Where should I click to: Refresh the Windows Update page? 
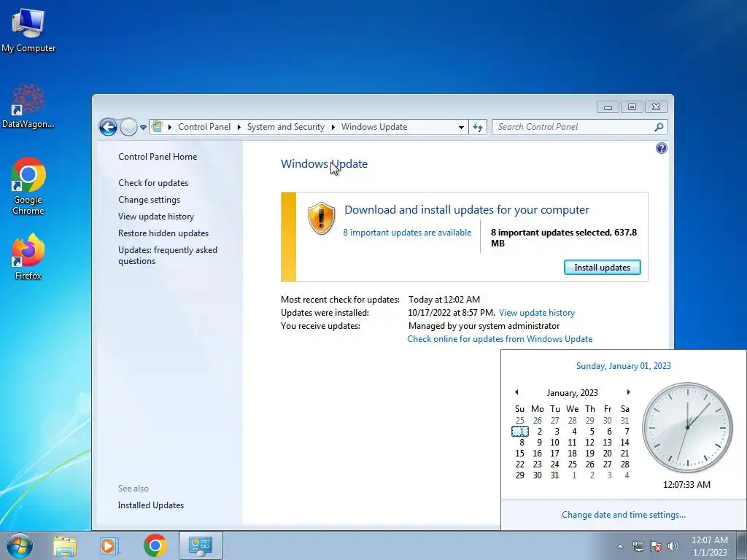click(478, 127)
